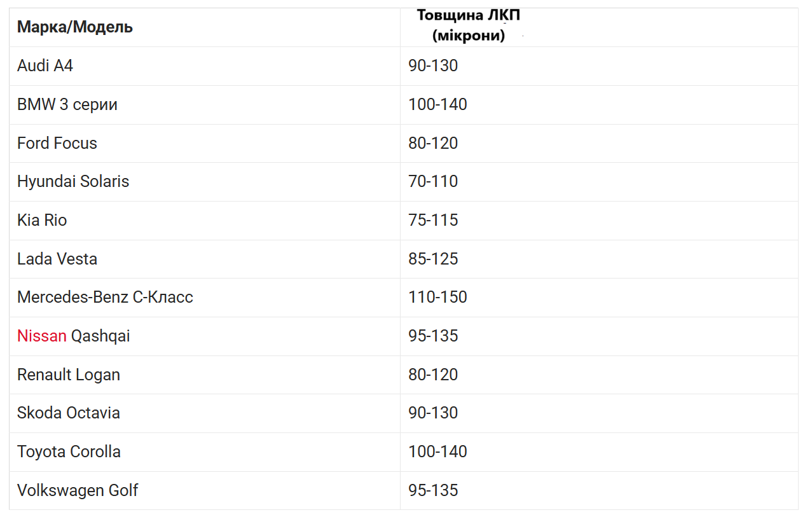Click the Qashqai text
The height and width of the screenshot is (517, 812).
(x=100, y=336)
